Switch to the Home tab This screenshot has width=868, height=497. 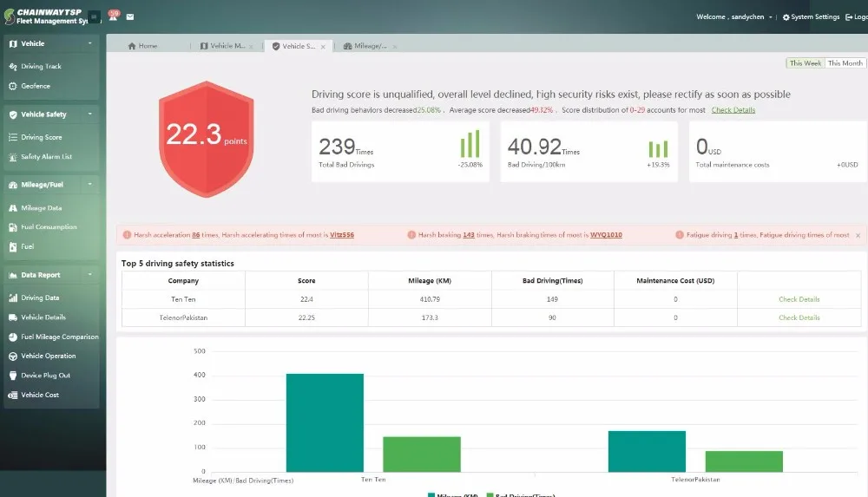[143, 46]
